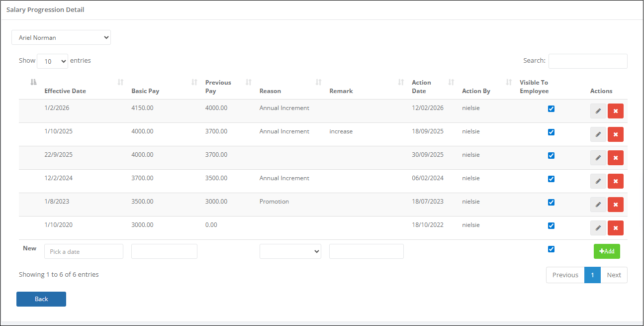Sort by Reason column
This screenshot has width=644, height=326.
tap(290, 87)
